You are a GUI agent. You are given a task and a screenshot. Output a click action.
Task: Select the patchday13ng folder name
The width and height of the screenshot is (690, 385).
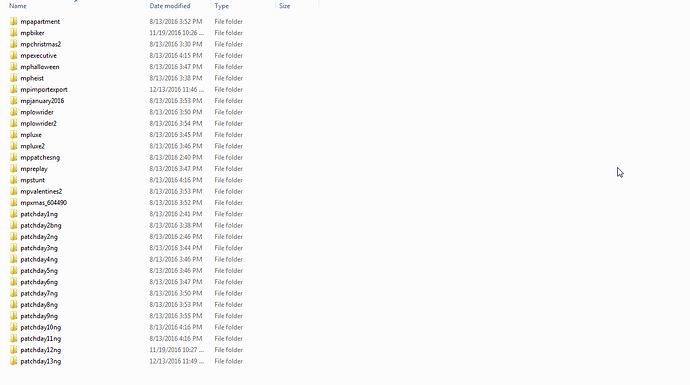(x=40, y=361)
